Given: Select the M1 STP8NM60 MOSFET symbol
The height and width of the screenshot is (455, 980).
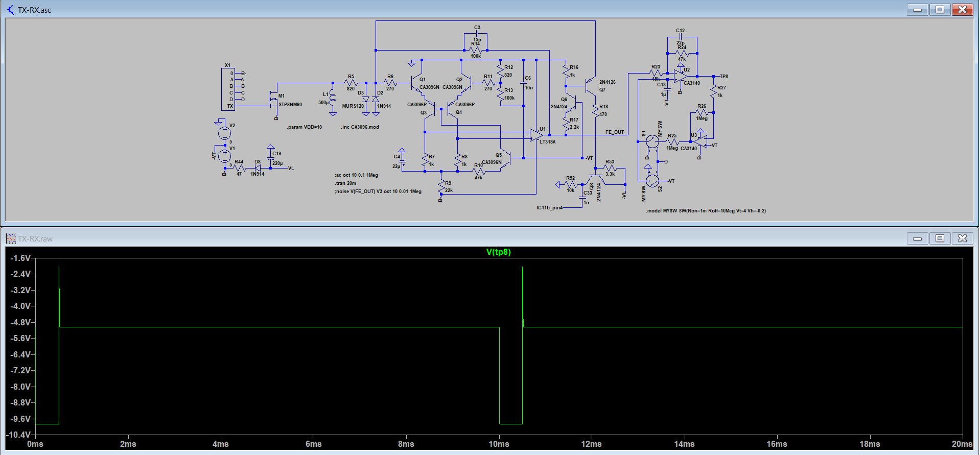Looking at the screenshot, I should pos(274,100).
